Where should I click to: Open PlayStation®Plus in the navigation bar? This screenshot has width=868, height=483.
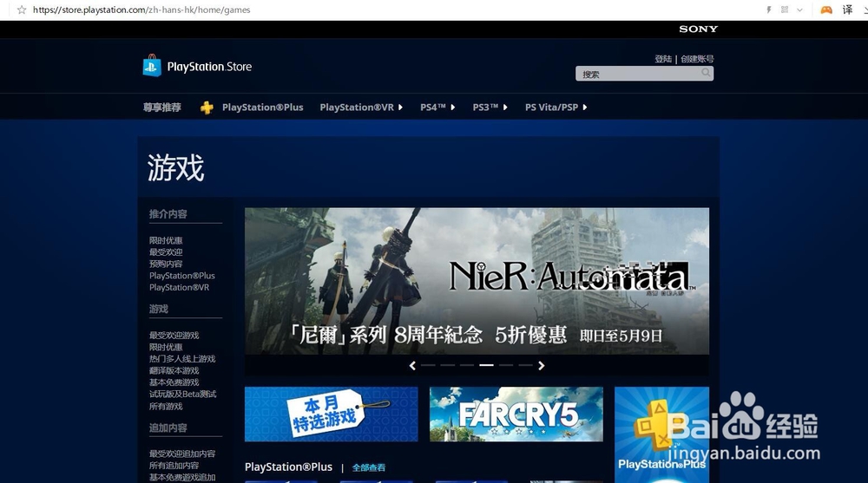(x=262, y=108)
